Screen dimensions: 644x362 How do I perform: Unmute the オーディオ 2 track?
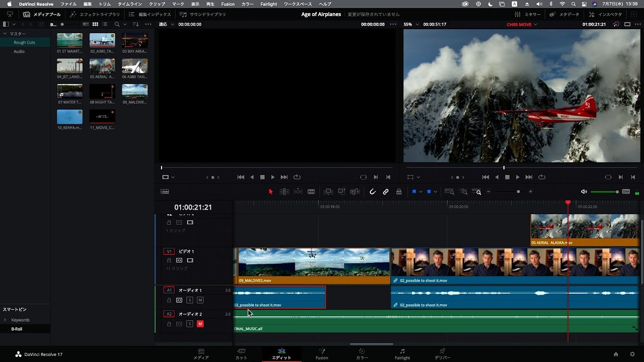point(200,324)
